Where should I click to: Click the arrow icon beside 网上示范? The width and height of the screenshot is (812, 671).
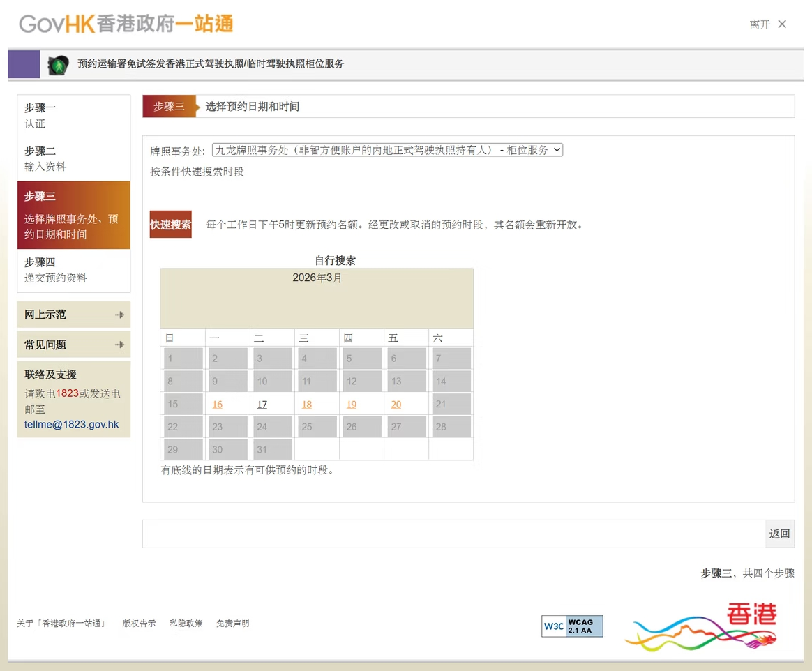click(120, 314)
